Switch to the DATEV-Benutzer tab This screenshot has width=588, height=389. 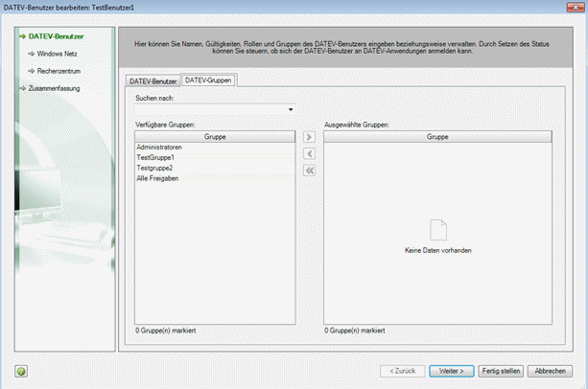153,81
